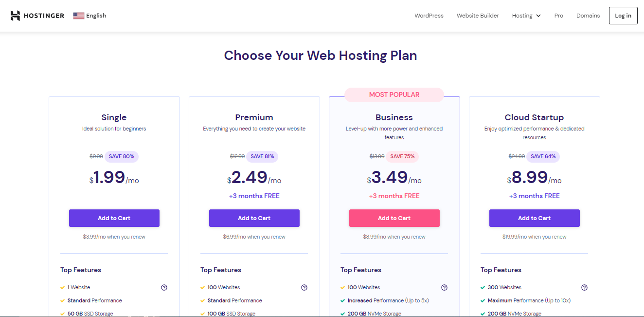
Task: Add the Cloud Startup plan to cart
Action: [535, 218]
